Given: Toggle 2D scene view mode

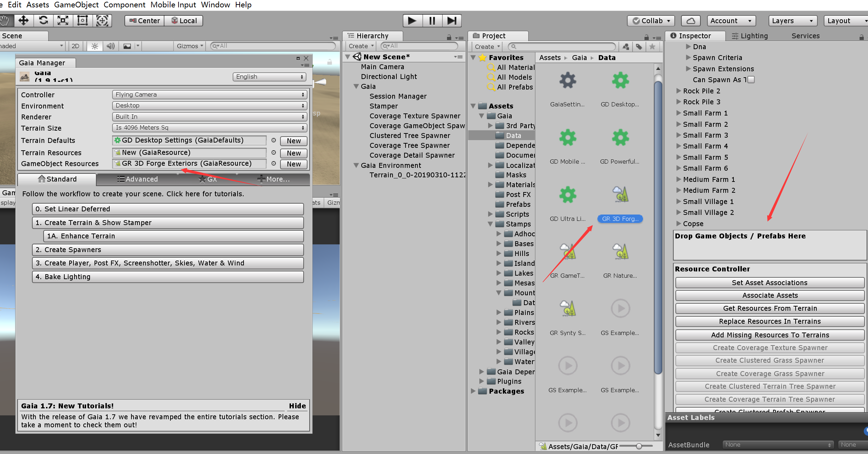Looking at the screenshot, I should [75, 46].
